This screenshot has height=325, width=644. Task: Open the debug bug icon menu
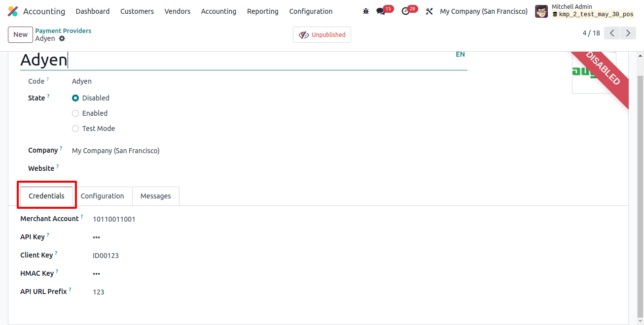365,11
